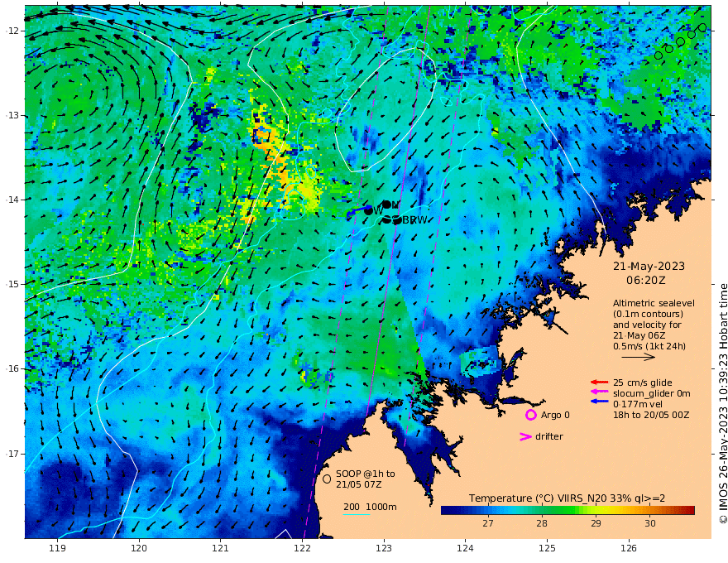Image resolution: width=728 pixels, height=563 pixels.
Task: Click latitude axis label -16
Action: pos(12,368)
